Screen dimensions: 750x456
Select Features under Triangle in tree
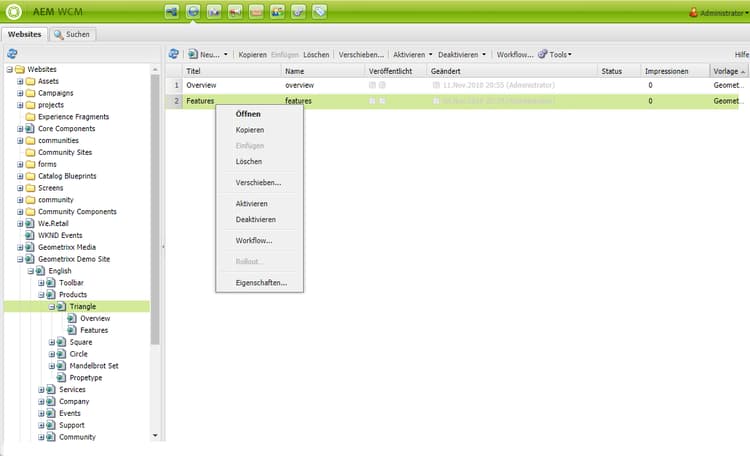(94, 330)
